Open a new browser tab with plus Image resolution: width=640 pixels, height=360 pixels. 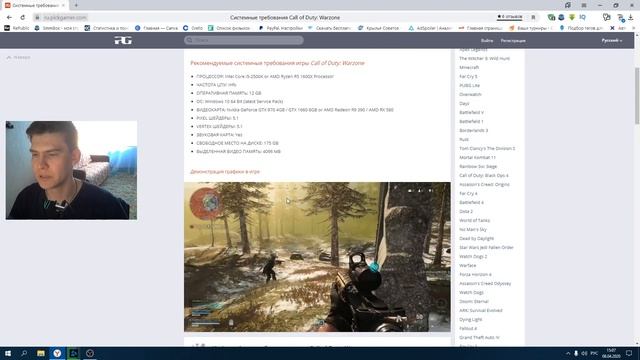(76, 5)
